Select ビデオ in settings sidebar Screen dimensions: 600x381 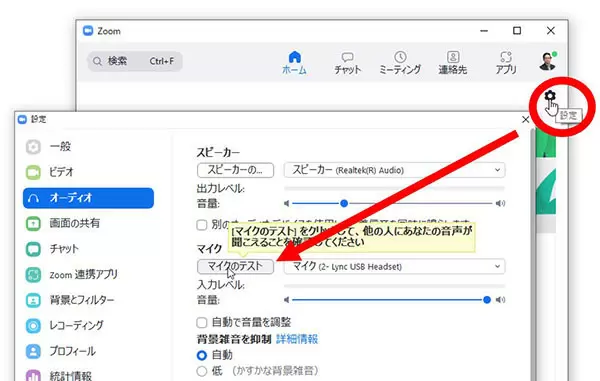tap(88, 172)
